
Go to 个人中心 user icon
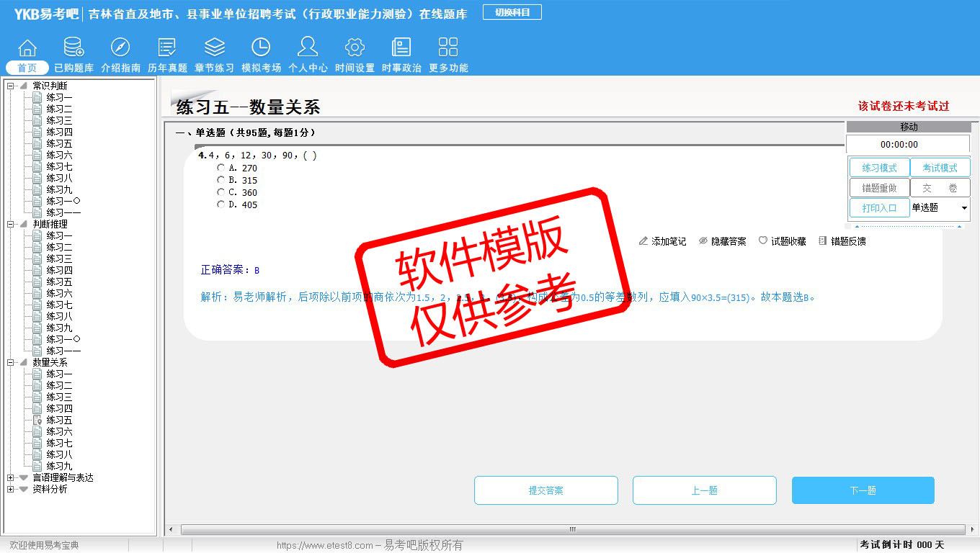pyautogui.click(x=308, y=48)
